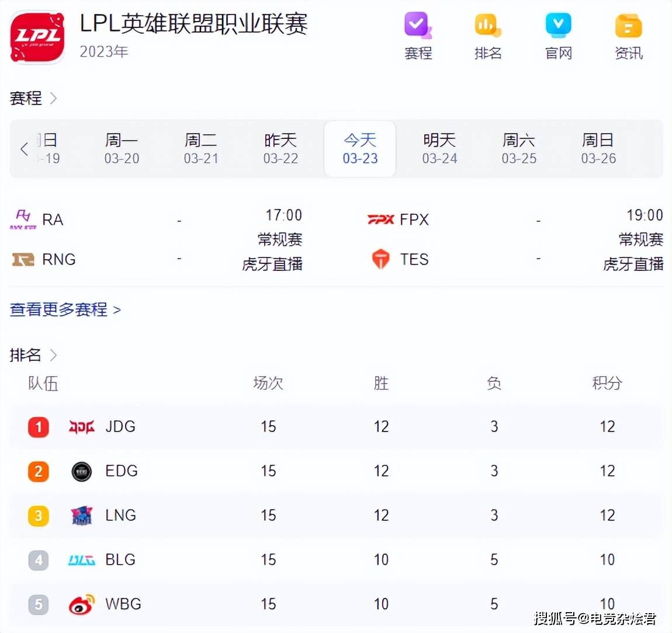Expand the 排名 section chevron
Viewport: 672px width, 633px height.
(x=53, y=355)
